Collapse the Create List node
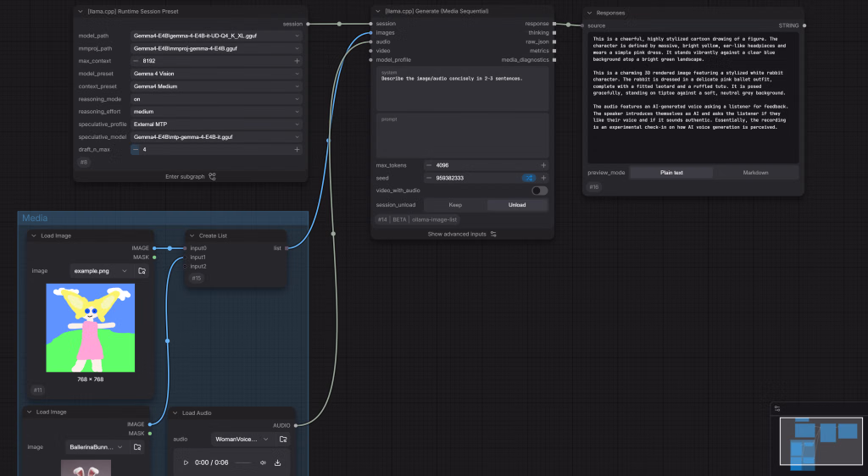The width and height of the screenshot is (868, 476). pyautogui.click(x=192, y=235)
